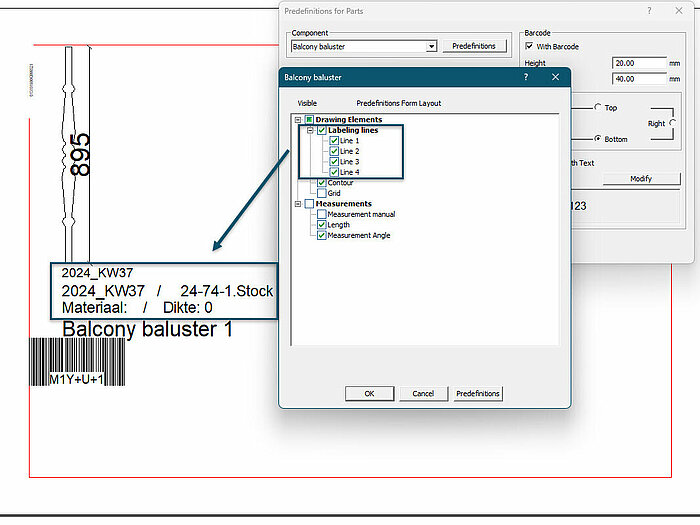Image resolution: width=700 pixels, height=525 pixels.
Task: Select the Length tree label
Action: tap(338, 225)
